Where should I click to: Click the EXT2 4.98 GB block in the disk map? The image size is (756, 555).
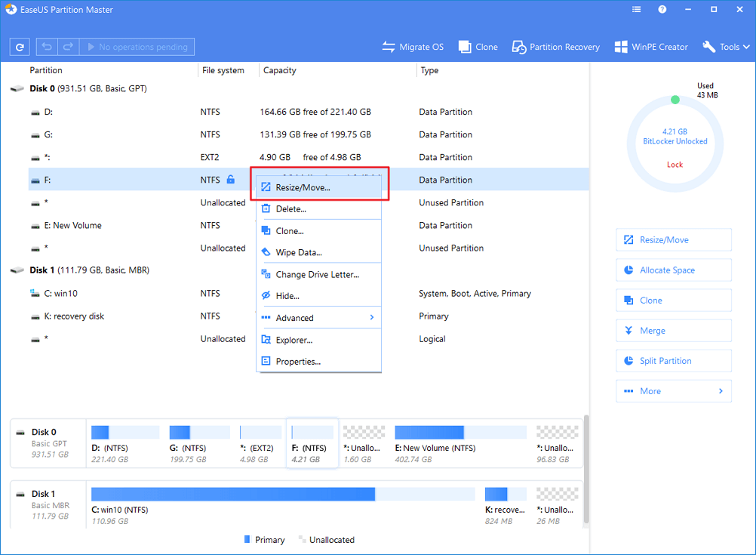click(x=261, y=444)
